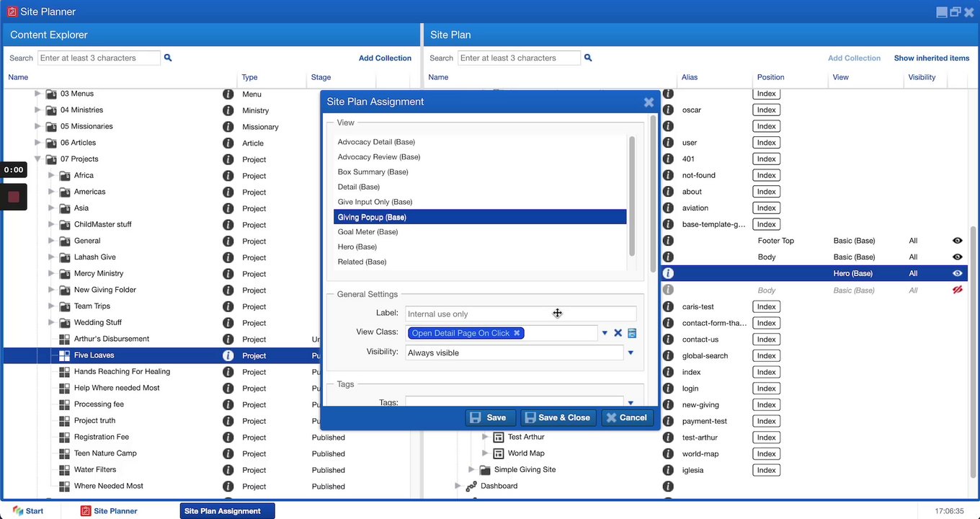Screen dimensions: 980x519
Task: Select Giving Popup (Base) view
Action: (480, 217)
